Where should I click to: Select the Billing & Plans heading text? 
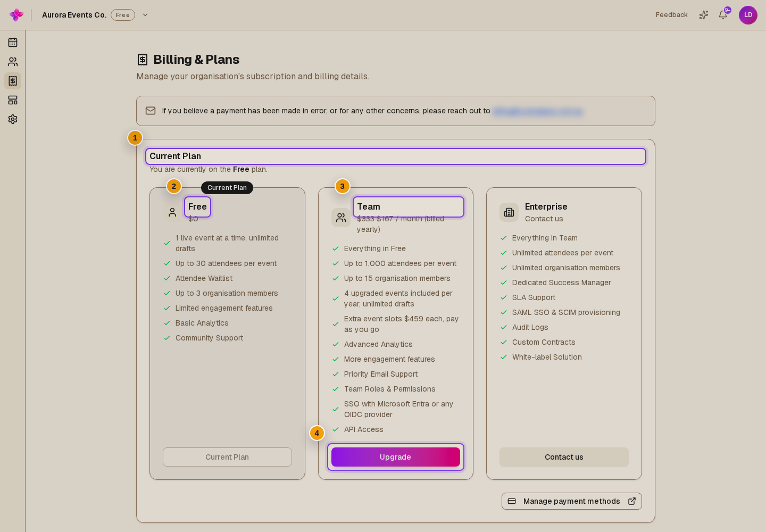tap(196, 60)
